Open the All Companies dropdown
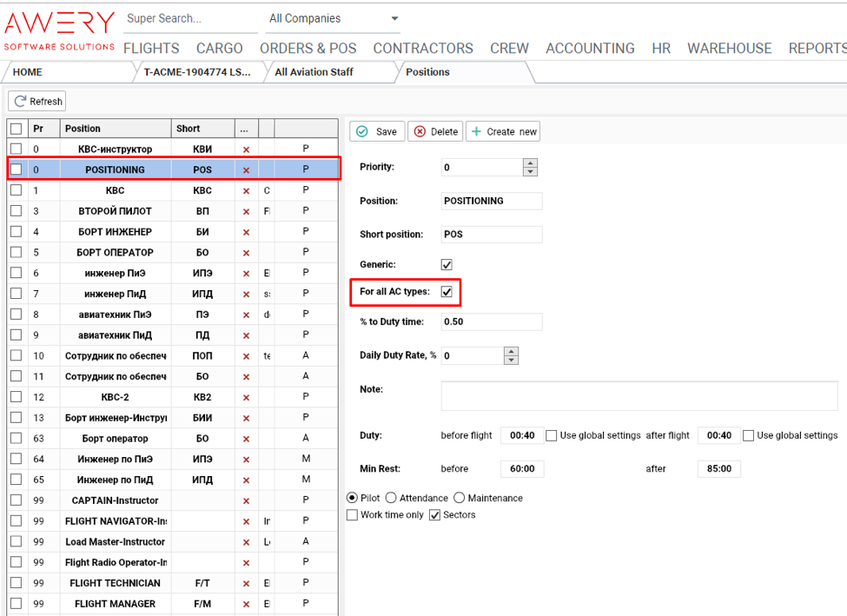The image size is (847, 616). [394, 18]
